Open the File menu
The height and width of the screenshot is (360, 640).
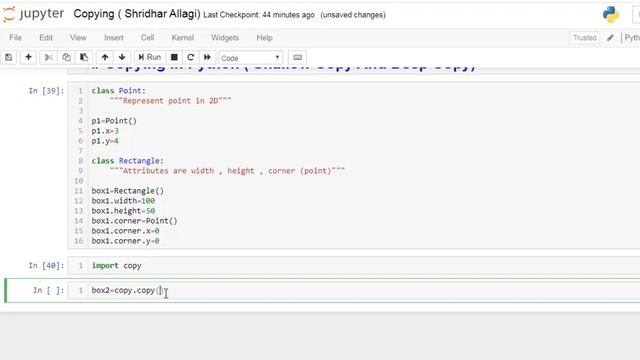(x=16, y=38)
